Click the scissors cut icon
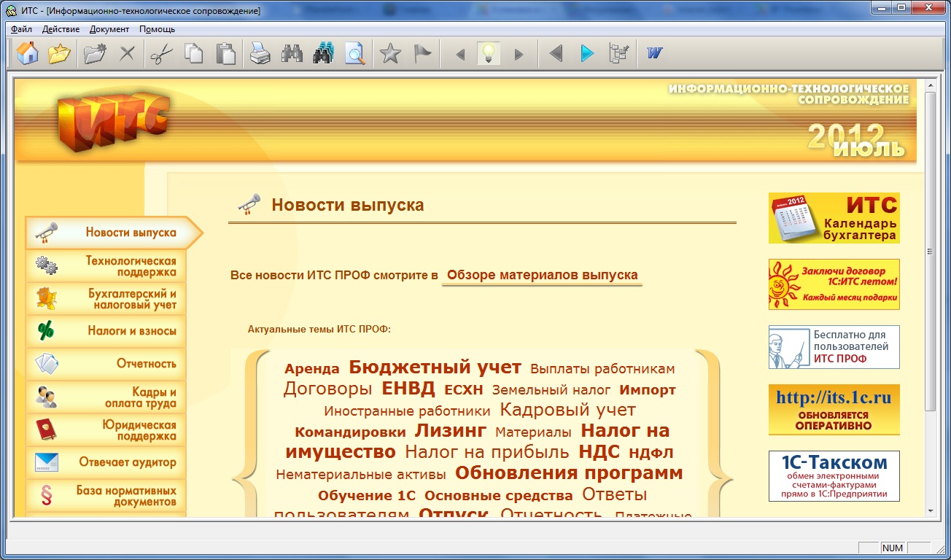The width and height of the screenshot is (951, 560). tap(161, 54)
